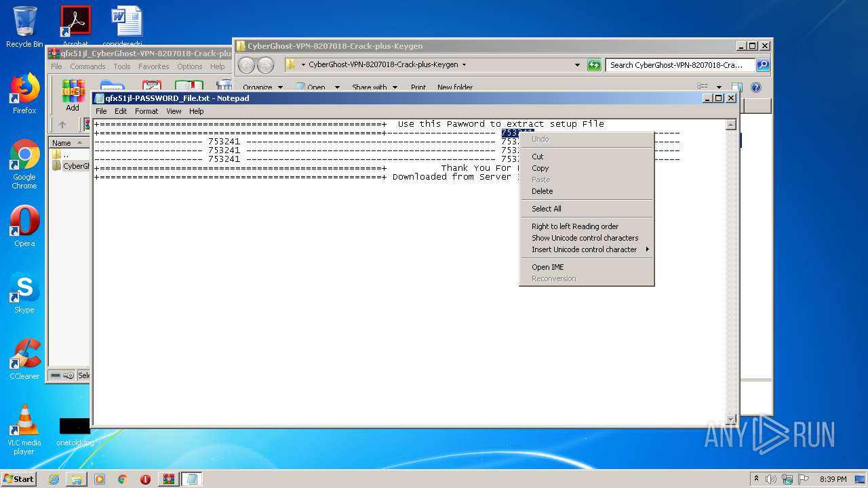Viewport: 868px width, 488px height.
Task: Open Opera desktop shortcut
Action: (24, 226)
